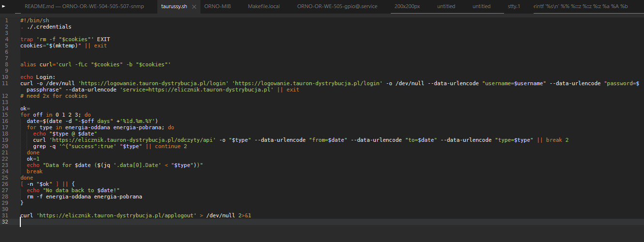This screenshot has height=242, width=644.
Task: Click the applogout URL on the last curl line
Action: [116, 215]
